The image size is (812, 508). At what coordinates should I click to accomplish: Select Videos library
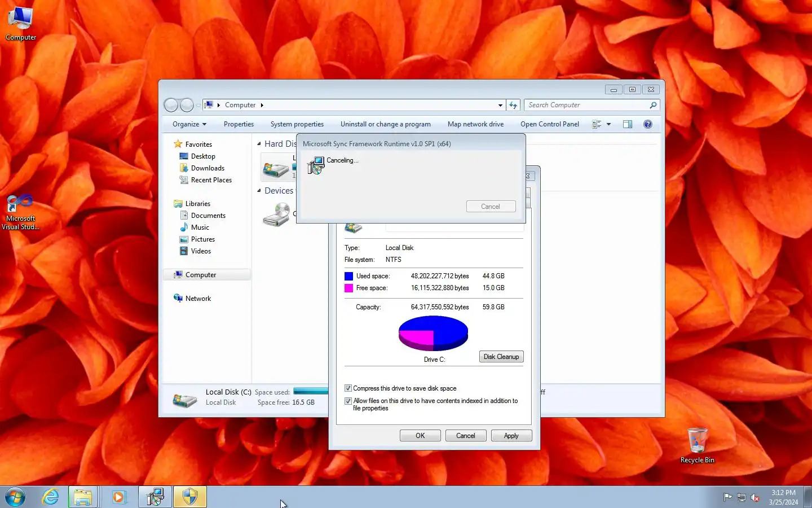(201, 251)
